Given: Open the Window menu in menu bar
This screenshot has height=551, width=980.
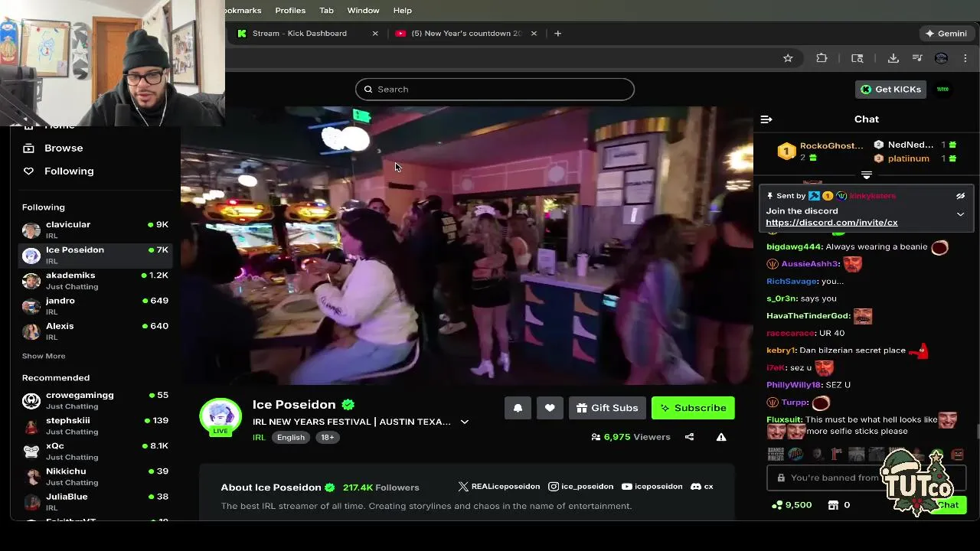Looking at the screenshot, I should 363,11.
